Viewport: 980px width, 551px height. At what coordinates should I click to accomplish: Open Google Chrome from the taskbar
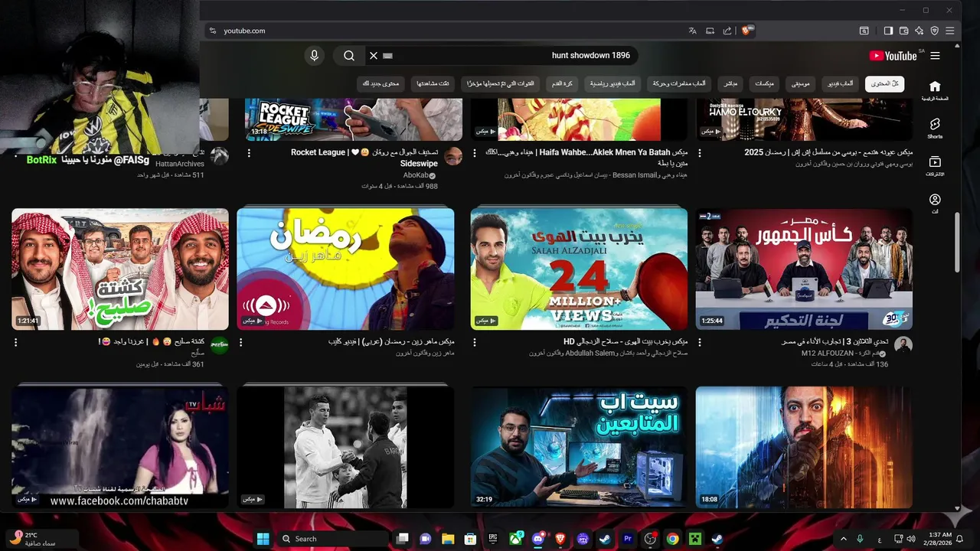pos(672,538)
